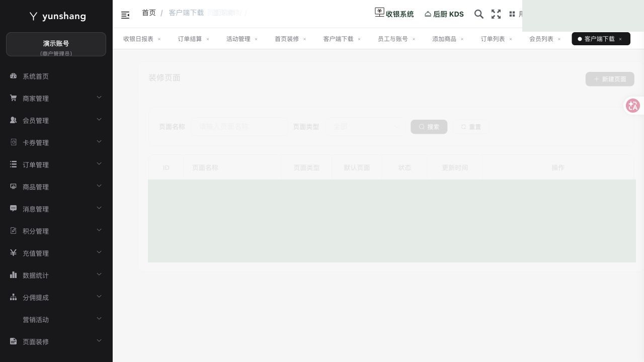Click the 商品管理 icon in sidebar
This screenshot has width=644, height=362.
point(14,187)
